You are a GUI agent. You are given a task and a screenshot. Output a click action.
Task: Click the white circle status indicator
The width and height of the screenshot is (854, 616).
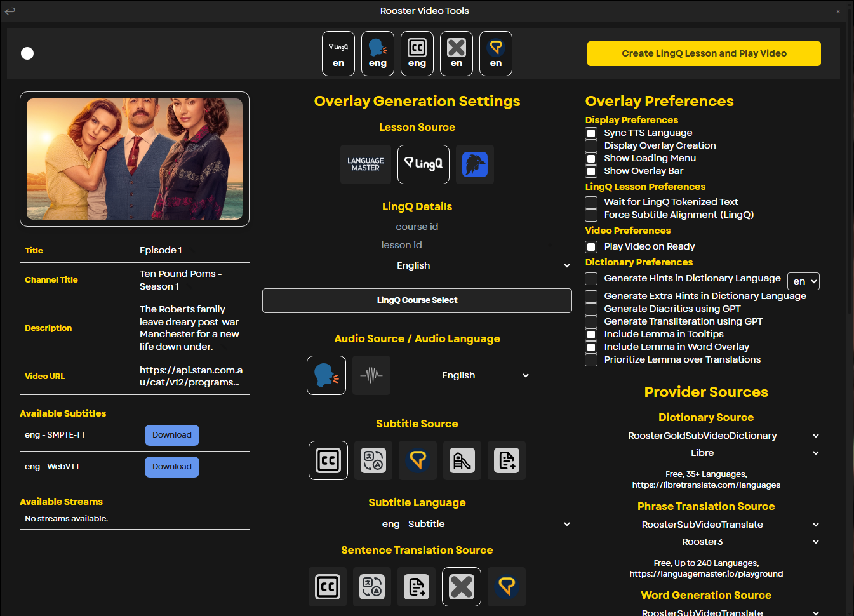pyautogui.click(x=27, y=53)
